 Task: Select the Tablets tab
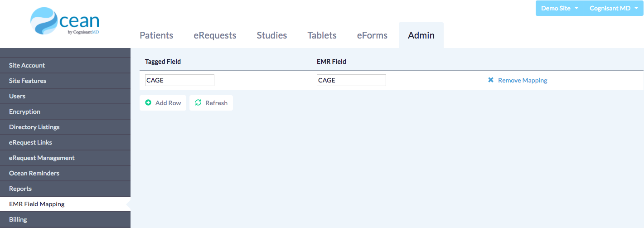[x=322, y=35]
